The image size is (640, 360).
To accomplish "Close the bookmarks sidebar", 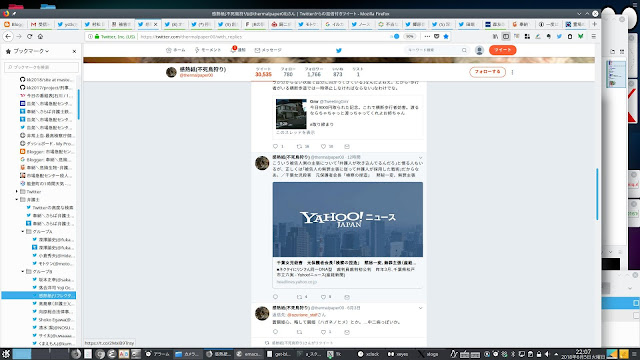I will point(74,51).
